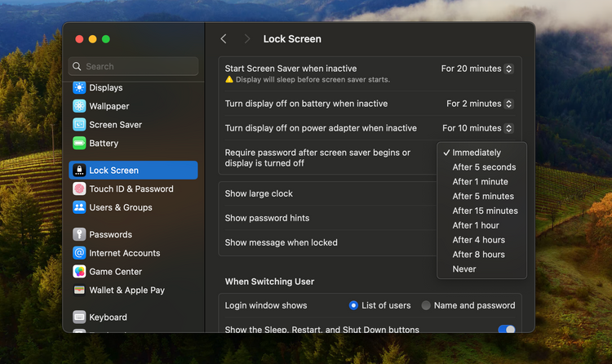
Task: Open Wallpaper settings label
Action: (x=109, y=106)
